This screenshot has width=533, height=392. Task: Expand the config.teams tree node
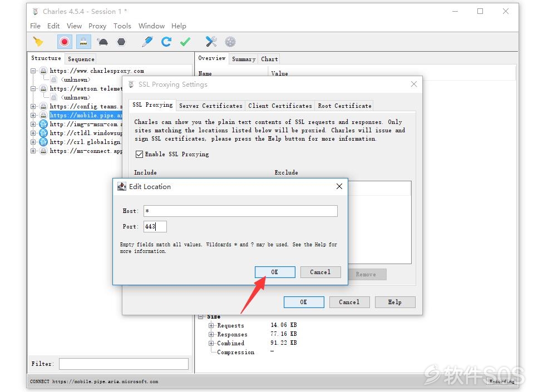click(33, 106)
